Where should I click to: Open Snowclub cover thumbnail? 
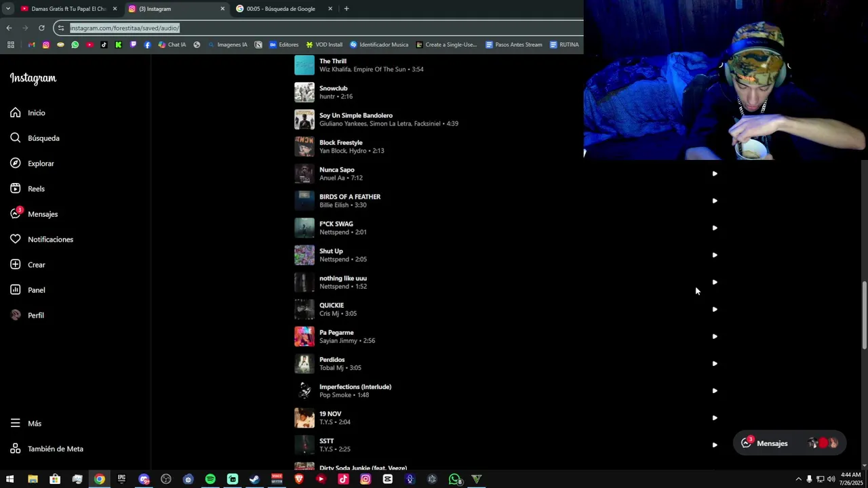304,92
